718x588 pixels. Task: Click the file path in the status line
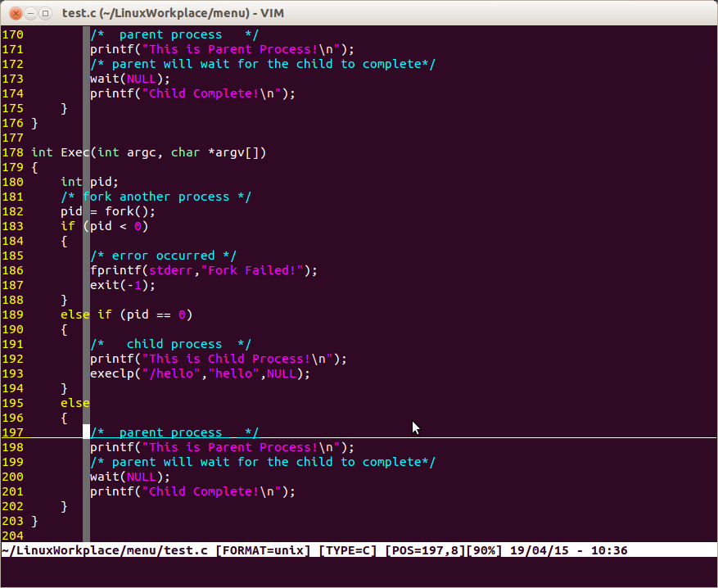[105, 550]
